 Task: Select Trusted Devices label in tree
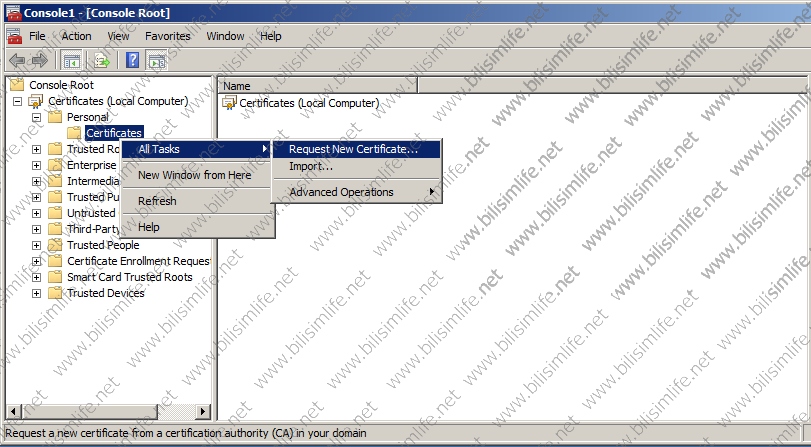pos(106,293)
